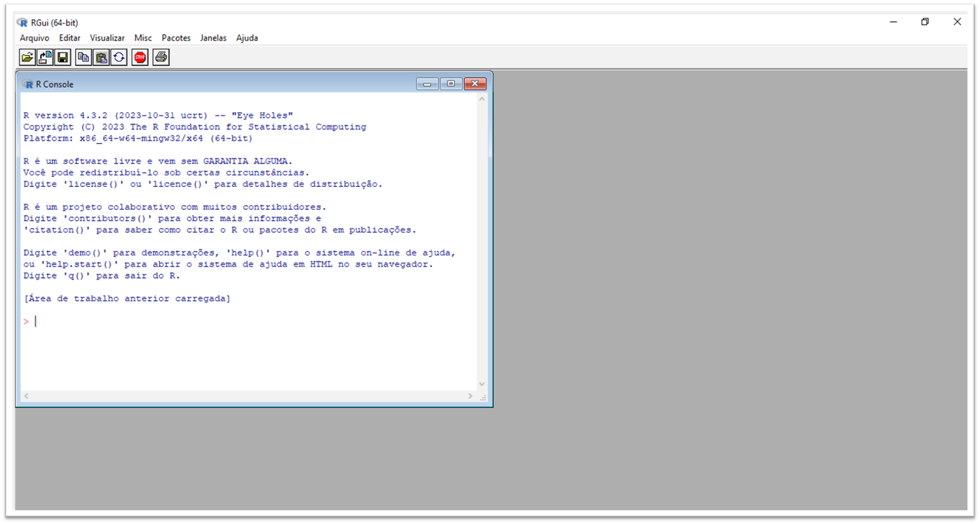This screenshot has width=980, height=524.
Task: Click console horizontal scrollbar left arrow
Action: pos(26,396)
